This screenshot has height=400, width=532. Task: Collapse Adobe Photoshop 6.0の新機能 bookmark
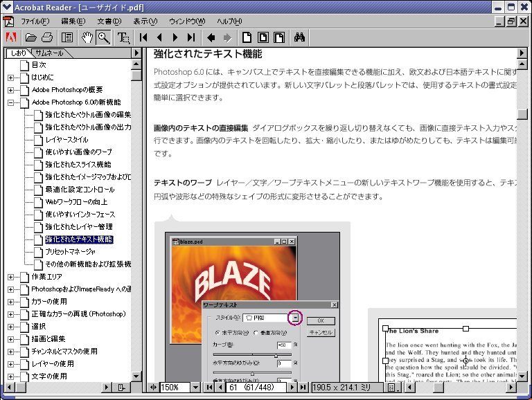click(x=10, y=102)
